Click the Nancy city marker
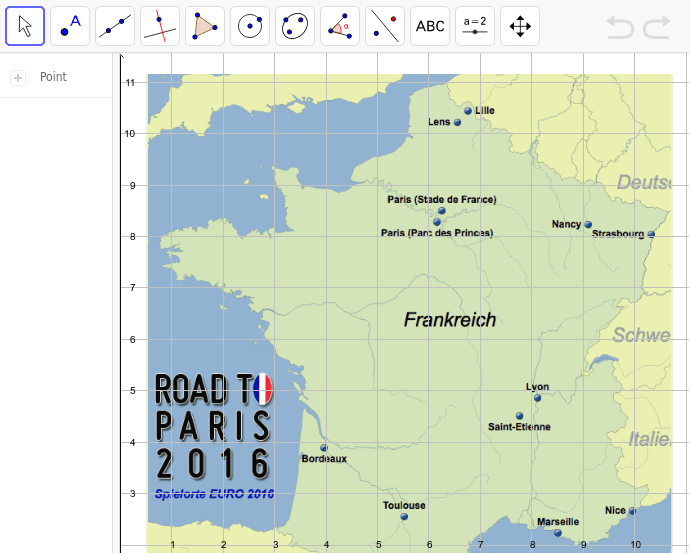Image resolution: width=691 pixels, height=555 pixels. [x=588, y=225]
